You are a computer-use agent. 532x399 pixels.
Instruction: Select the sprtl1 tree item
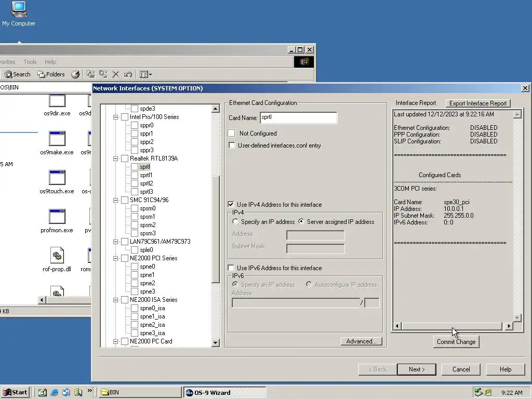146,175
